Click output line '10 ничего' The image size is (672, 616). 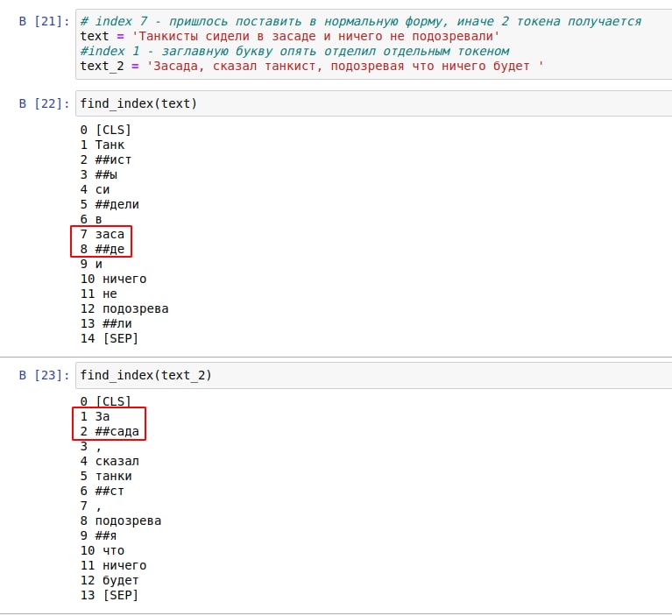[114, 279]
